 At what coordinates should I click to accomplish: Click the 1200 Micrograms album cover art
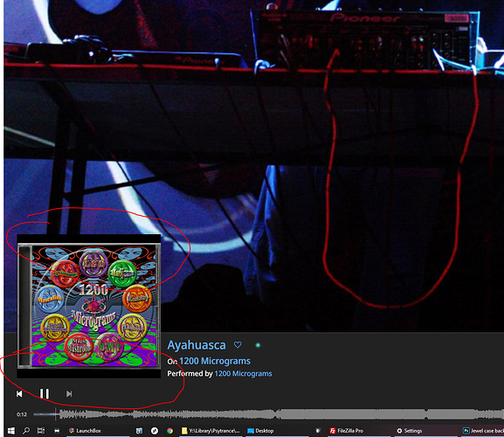pos(89,306)
